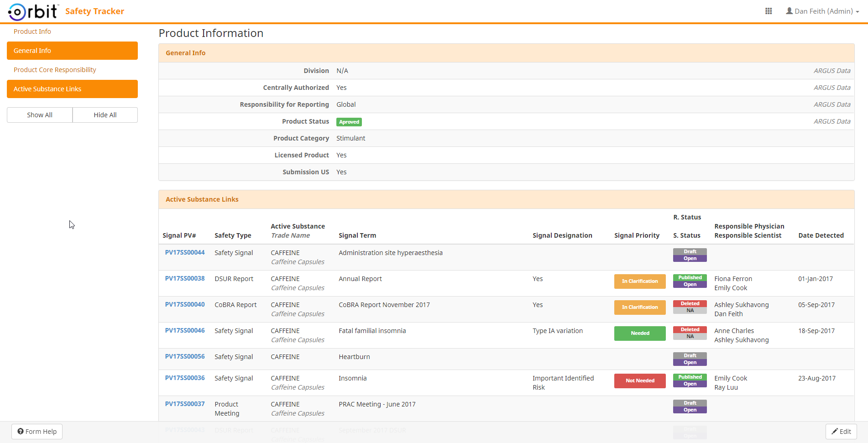Click the Date Detected column header

coord(821,235)
